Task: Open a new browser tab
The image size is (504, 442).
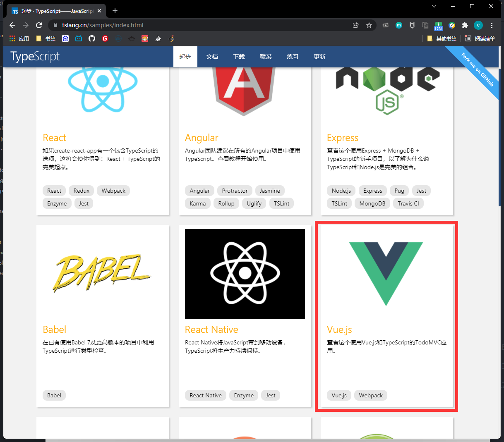Action: (115, 11)
